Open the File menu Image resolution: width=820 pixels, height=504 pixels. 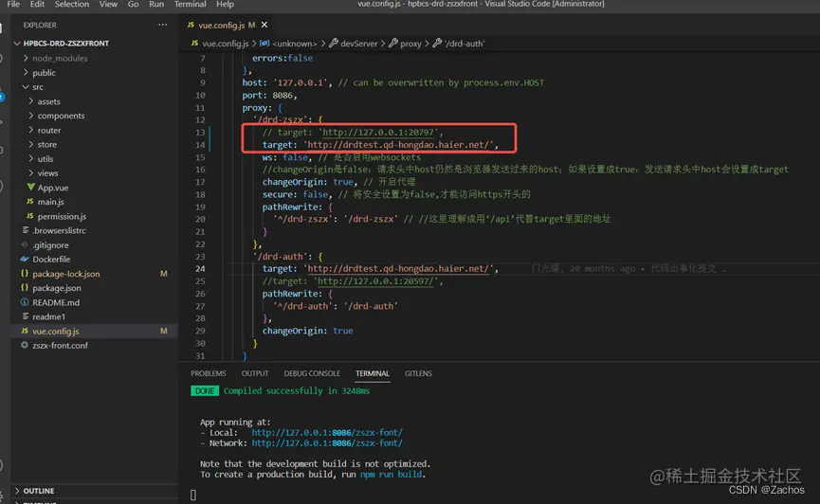coord(13,4)
